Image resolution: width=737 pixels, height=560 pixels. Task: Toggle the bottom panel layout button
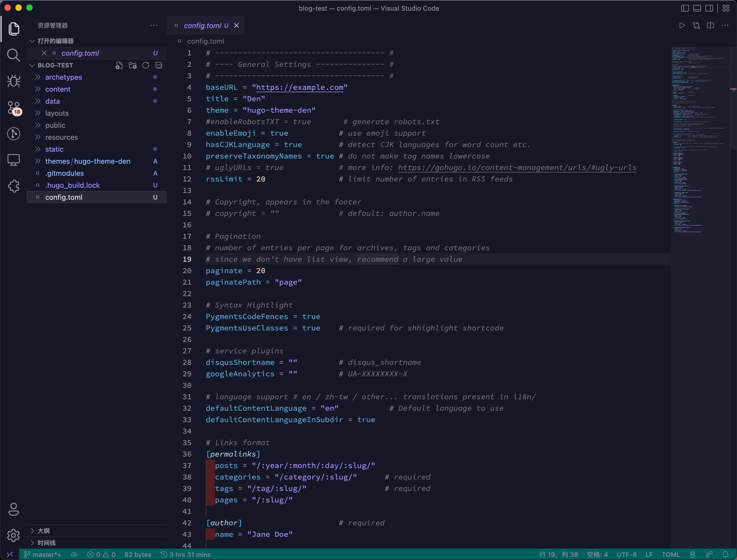coord(697,8)
